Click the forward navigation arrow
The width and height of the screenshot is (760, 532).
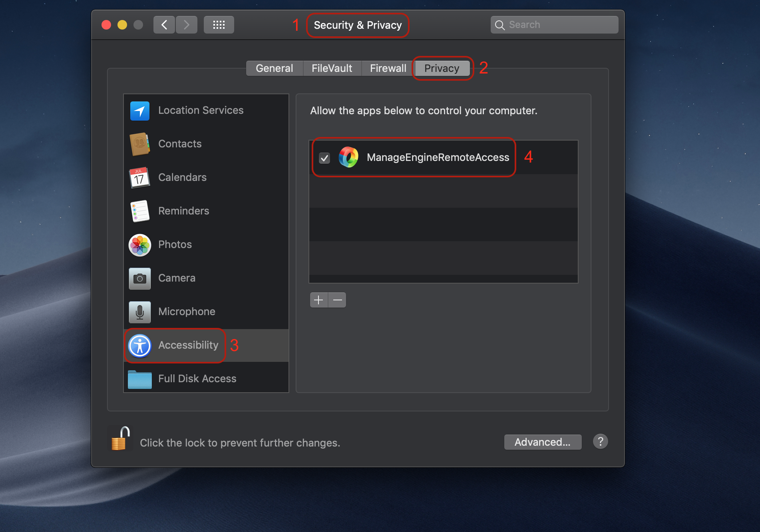pos(186,24)
